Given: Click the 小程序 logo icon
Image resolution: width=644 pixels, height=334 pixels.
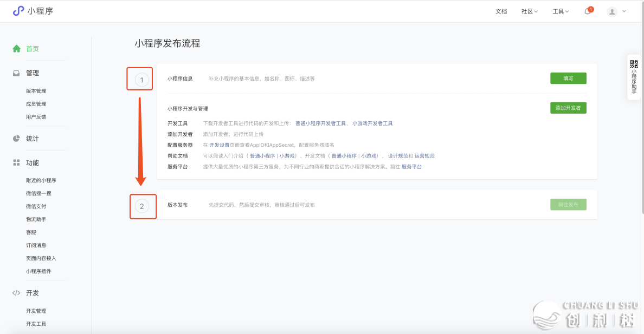Looking at the screenshot, I should [x=18, y=11].
